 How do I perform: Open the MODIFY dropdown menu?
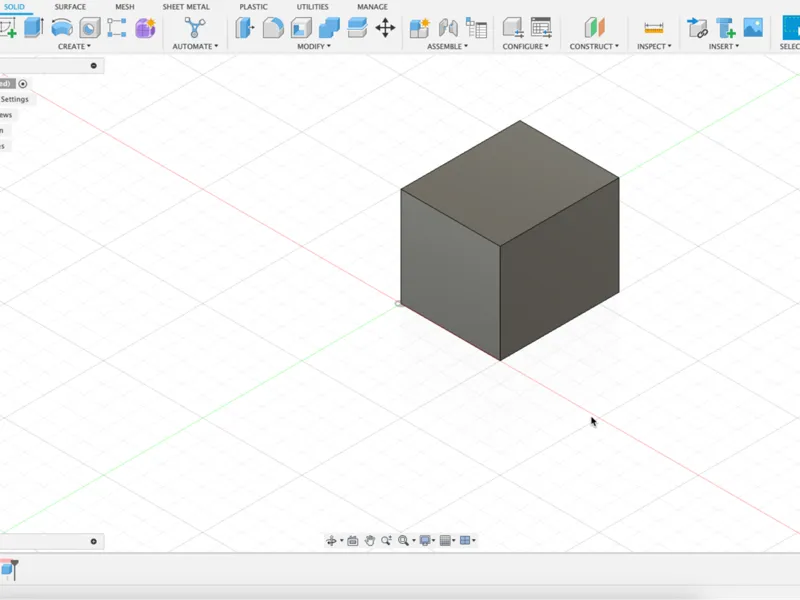point(314,46)
